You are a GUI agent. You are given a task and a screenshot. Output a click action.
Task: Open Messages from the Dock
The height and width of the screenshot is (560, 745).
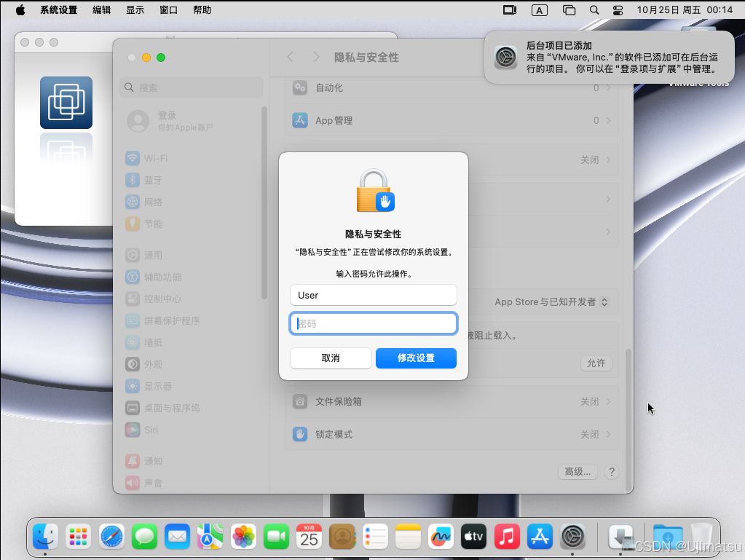click(x=144, y=536)
